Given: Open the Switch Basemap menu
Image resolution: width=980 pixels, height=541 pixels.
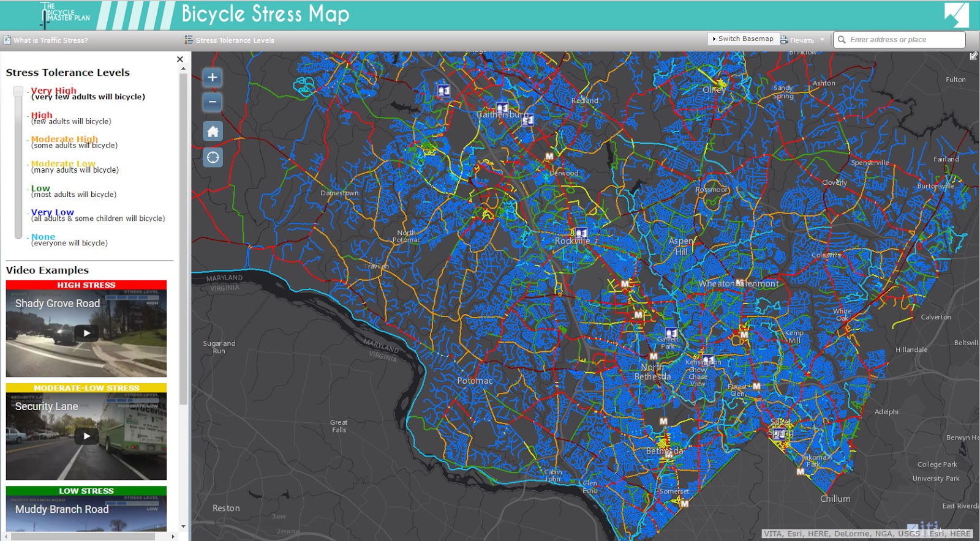Looking at the screenshot, I should [x=744, y=39].
